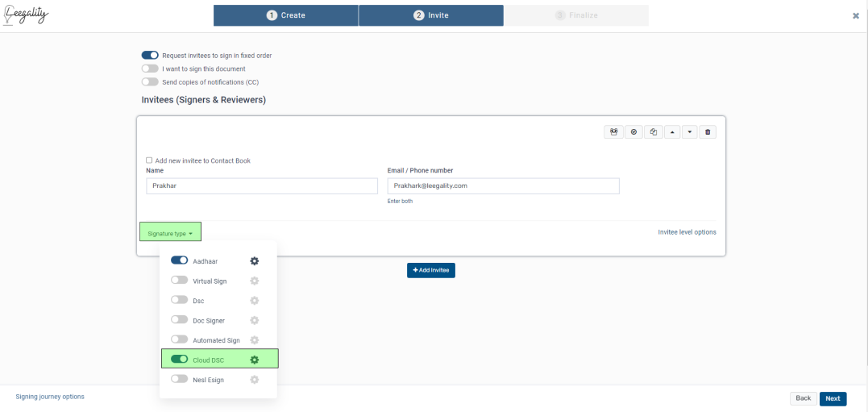This screenshot has height=412, width=868.
Task: Open Nesl Esign settings gear
Action: point(254,380)
